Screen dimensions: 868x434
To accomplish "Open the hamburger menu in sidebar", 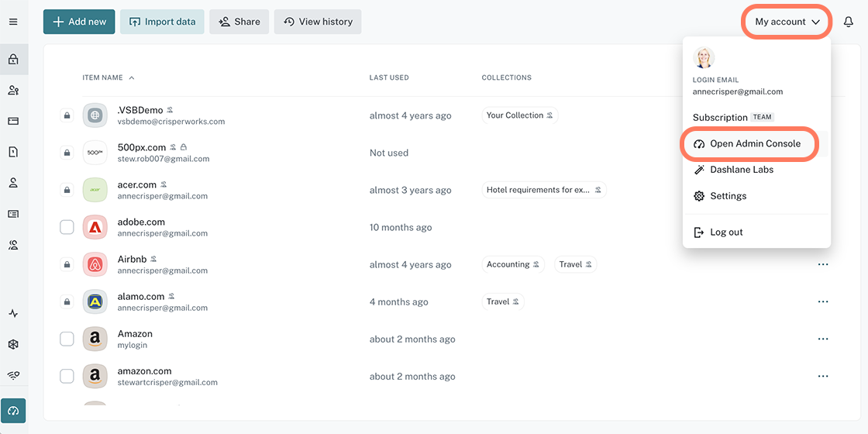I will pyautogui.click(x=13, y=22).
